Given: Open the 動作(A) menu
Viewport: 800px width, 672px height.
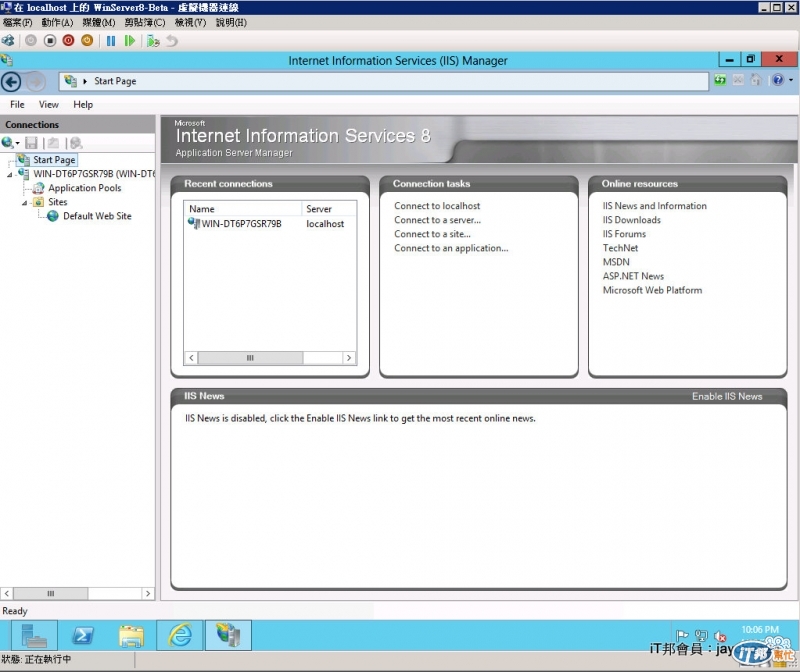Looking at the screenshot, I should pos(57,22).
